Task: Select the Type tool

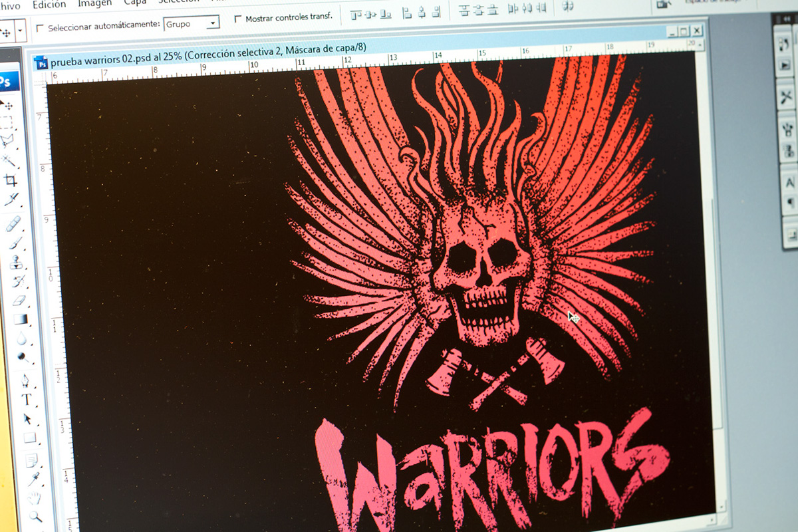Action: [x=27, y=400]
